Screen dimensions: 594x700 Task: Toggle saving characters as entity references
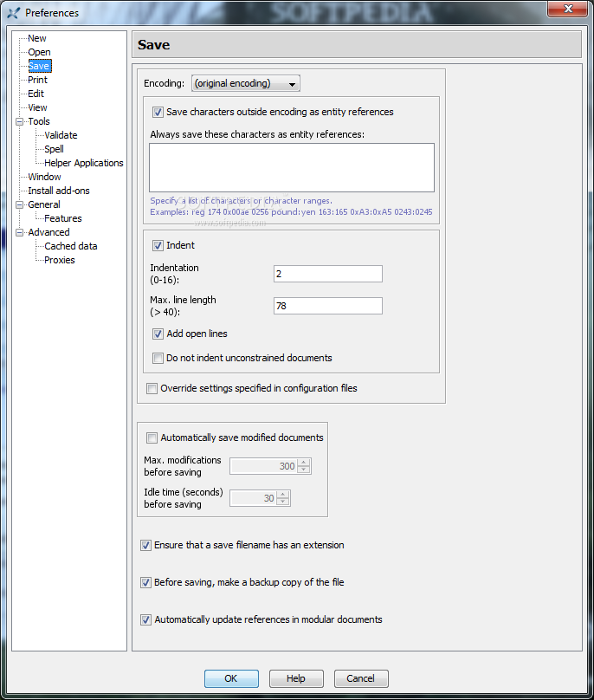tap(158, 112)
